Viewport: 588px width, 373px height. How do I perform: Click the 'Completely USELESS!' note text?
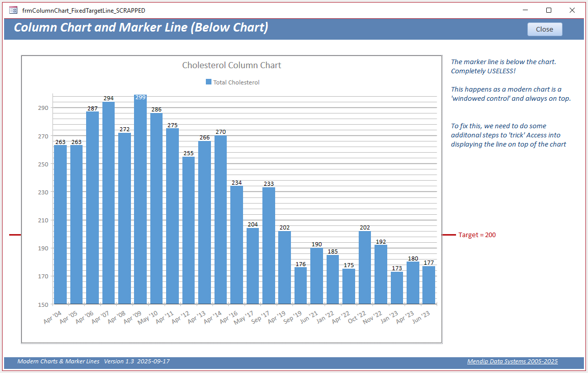tap(483, 71)
